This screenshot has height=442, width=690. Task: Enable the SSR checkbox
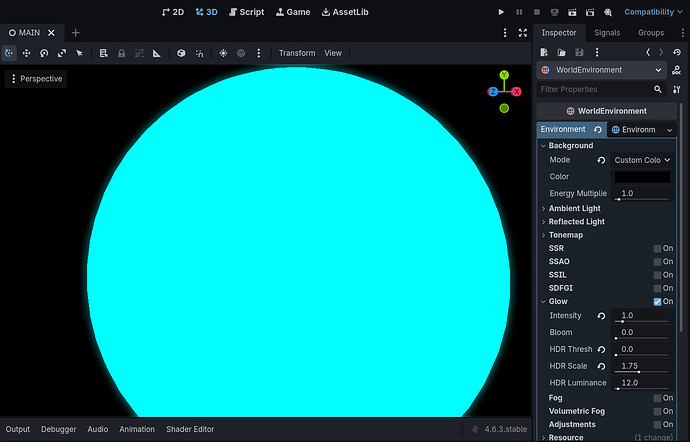657,249
